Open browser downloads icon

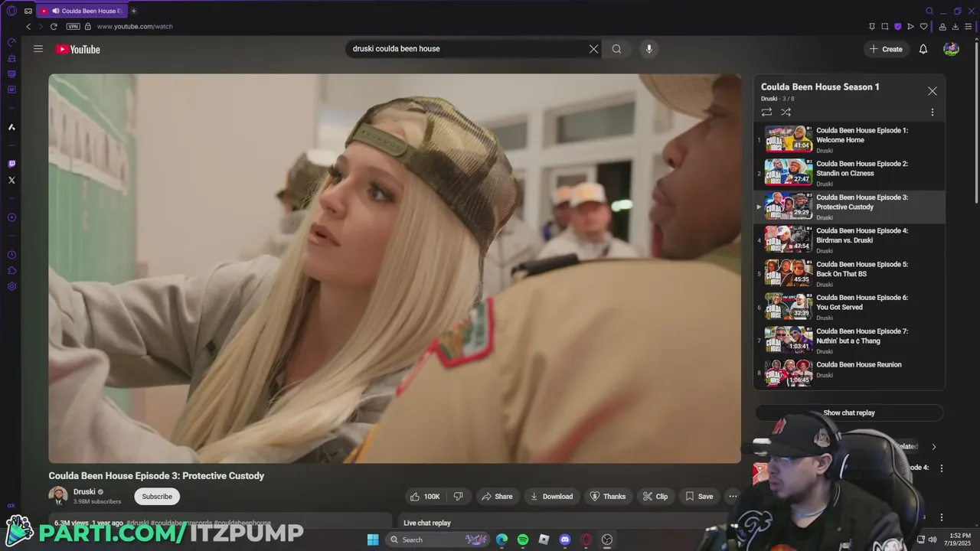(955, 26)
